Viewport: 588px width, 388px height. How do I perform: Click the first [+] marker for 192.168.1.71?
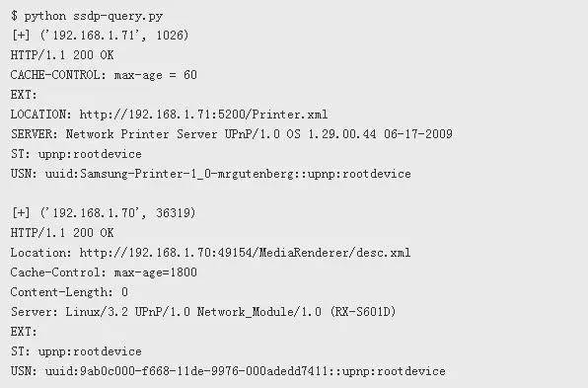(x=21, y=35)
